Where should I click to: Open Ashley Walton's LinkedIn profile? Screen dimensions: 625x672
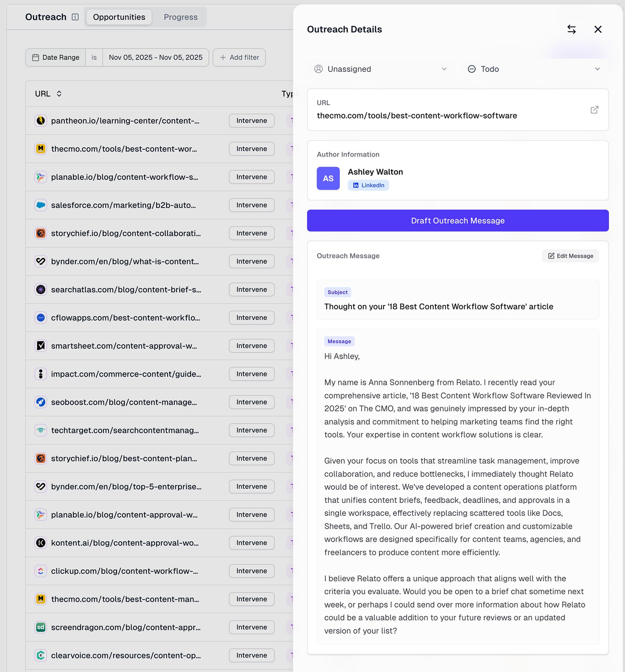click(x=368, y=185)
